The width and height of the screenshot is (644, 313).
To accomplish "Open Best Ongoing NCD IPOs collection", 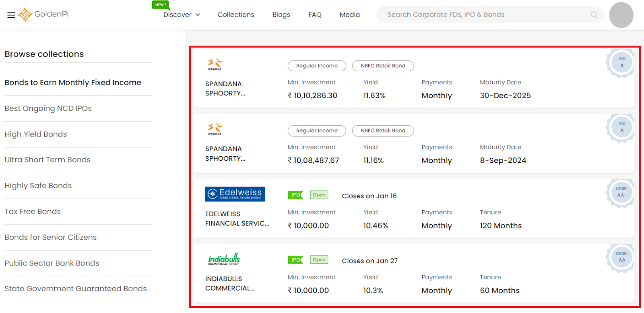I will click(48, 108).
